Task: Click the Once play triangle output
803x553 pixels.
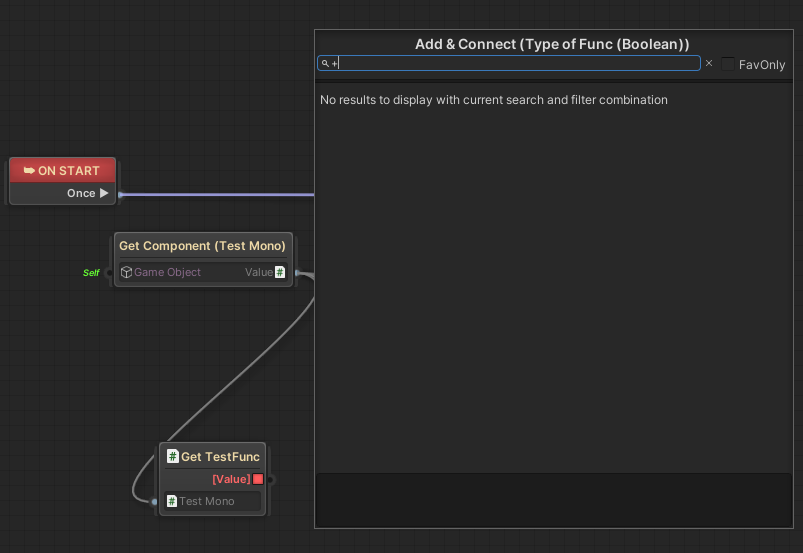Action: pos(104,193)
